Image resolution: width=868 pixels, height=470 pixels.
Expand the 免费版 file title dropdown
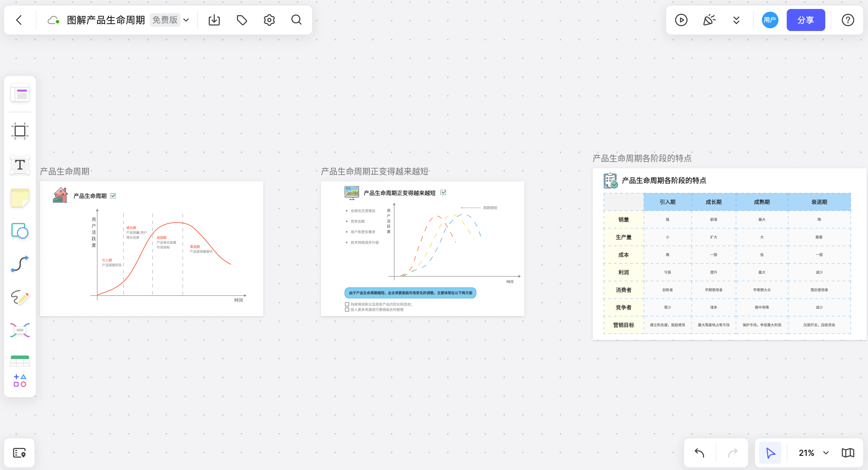coord(186,20)
